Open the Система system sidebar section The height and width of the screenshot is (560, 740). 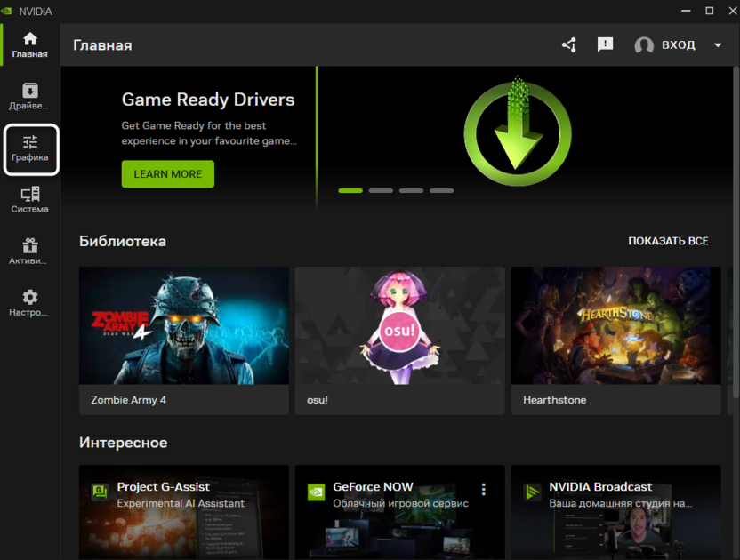point(29,200)
